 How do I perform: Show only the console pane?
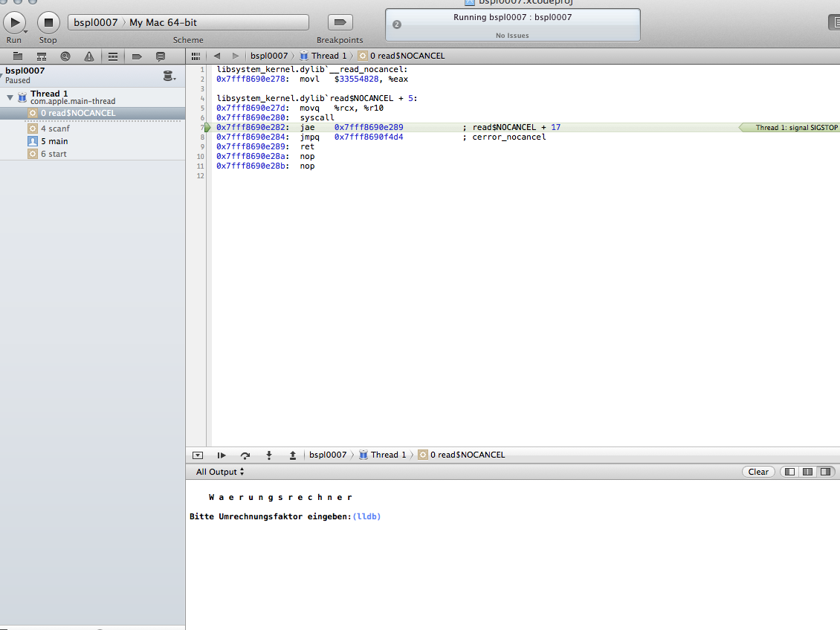[825, 472]
